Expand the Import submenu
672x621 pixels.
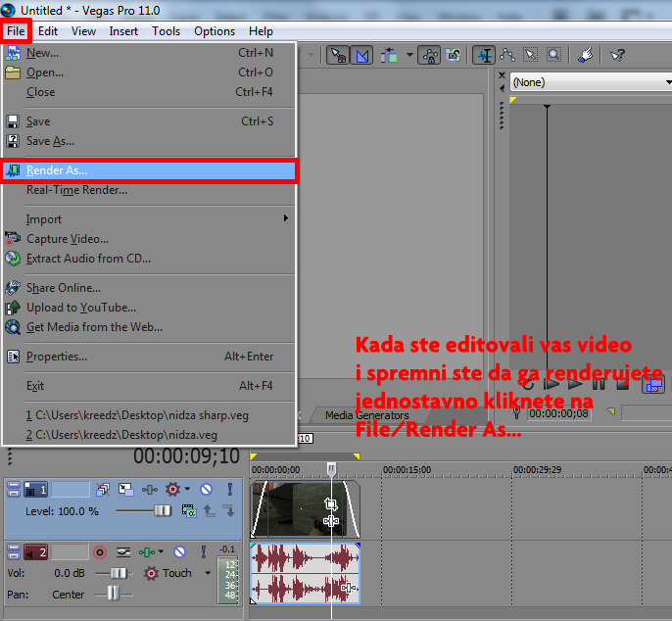pyautogui.click(x=149, y=219)
